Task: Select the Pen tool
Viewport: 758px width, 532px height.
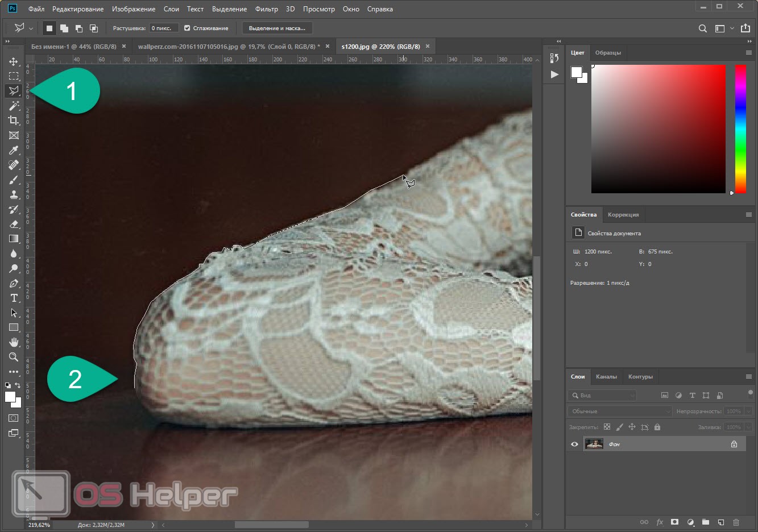Action: [x=14, y=283]
